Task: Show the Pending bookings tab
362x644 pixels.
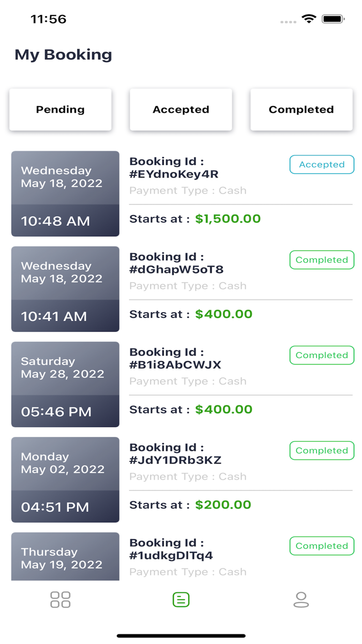Action: 61,110
